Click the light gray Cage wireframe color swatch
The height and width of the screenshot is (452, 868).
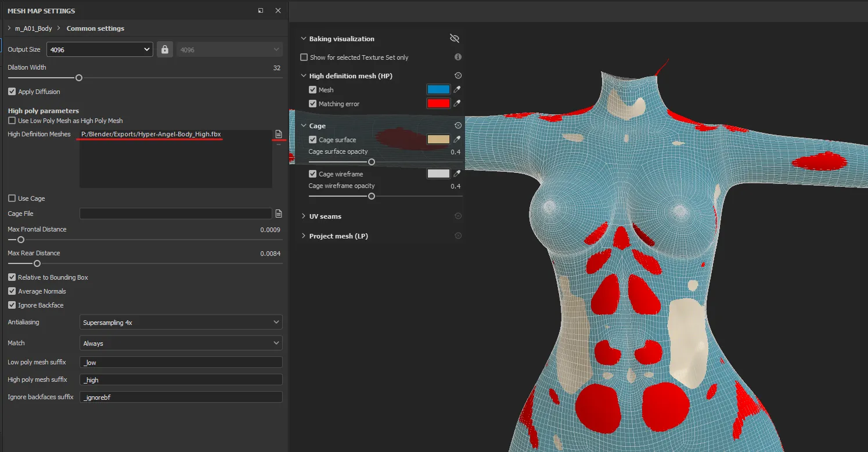click(x=438, y=173)
